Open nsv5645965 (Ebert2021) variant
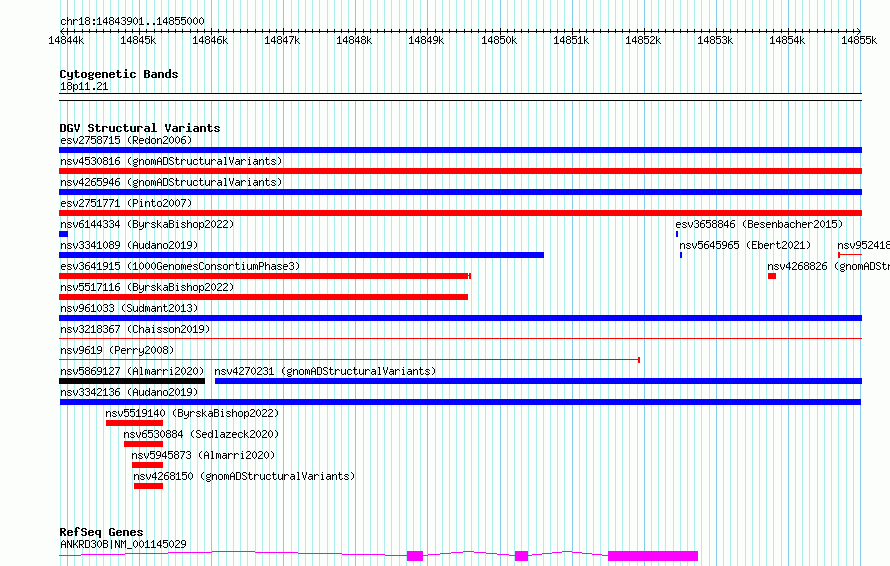 pos(745,245)
